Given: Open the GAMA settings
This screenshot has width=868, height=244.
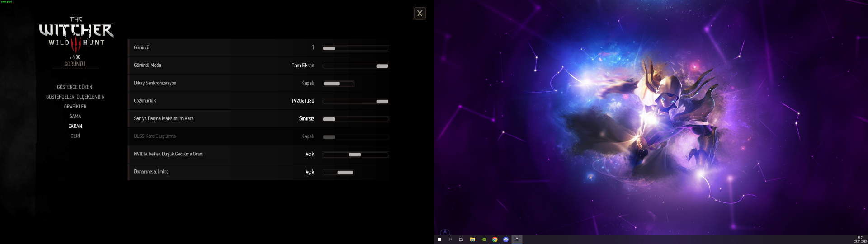Looking at the screenshot, I should [75, 116].
